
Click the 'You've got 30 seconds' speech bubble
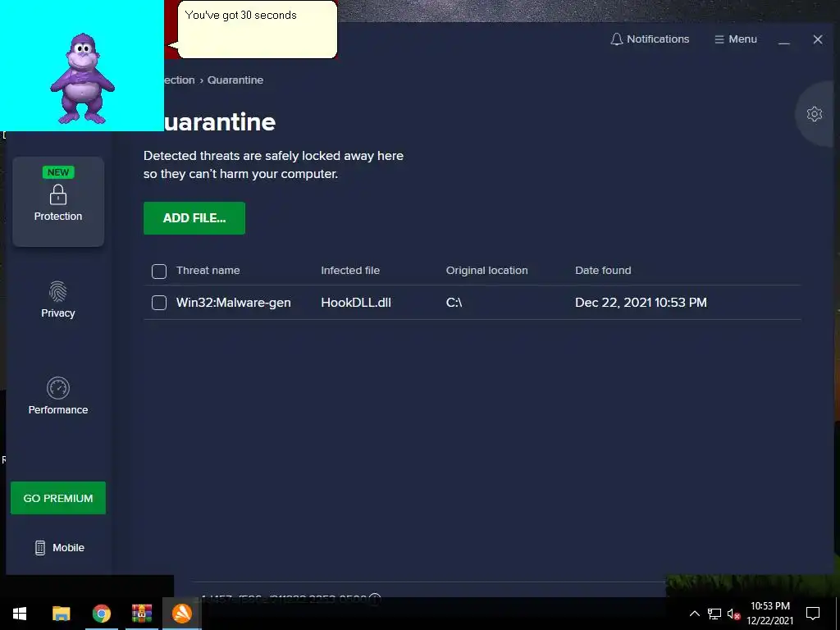click(257, 30)
